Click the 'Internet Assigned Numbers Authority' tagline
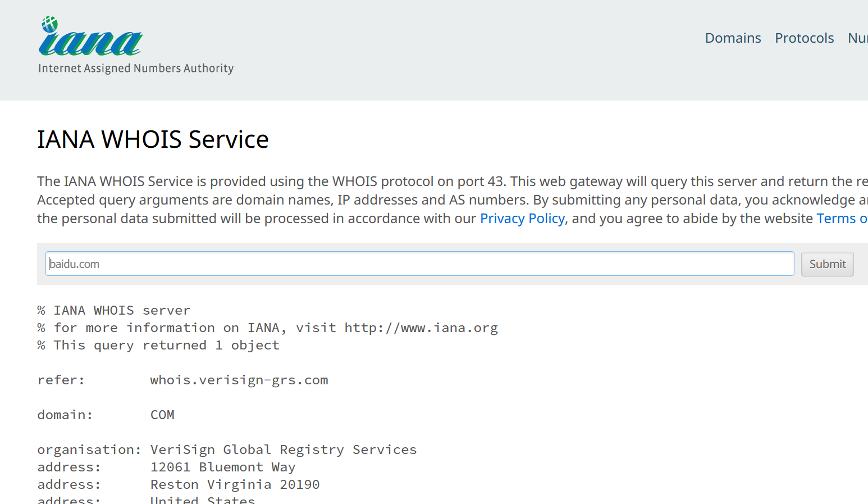Image resolution: width=868 pixels, height=504 pixels. coord(136,68)
